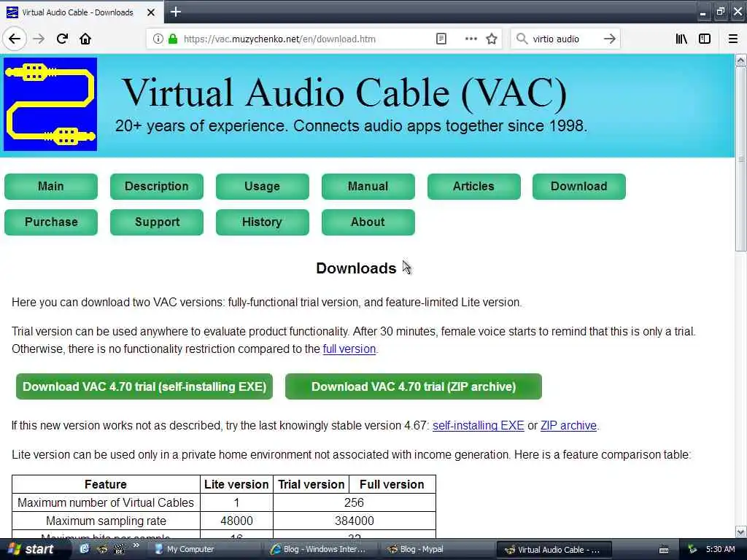Bookmark this page with the star icon
Viewport: 747px width, 560px height.
tap(492, 39)
